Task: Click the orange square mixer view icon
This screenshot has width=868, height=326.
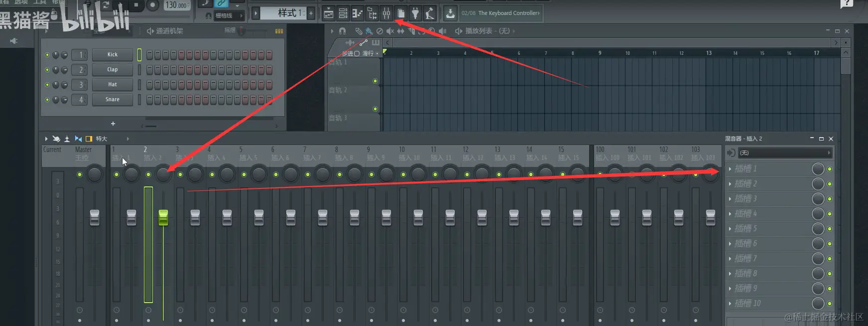Action: coord(89,139)
